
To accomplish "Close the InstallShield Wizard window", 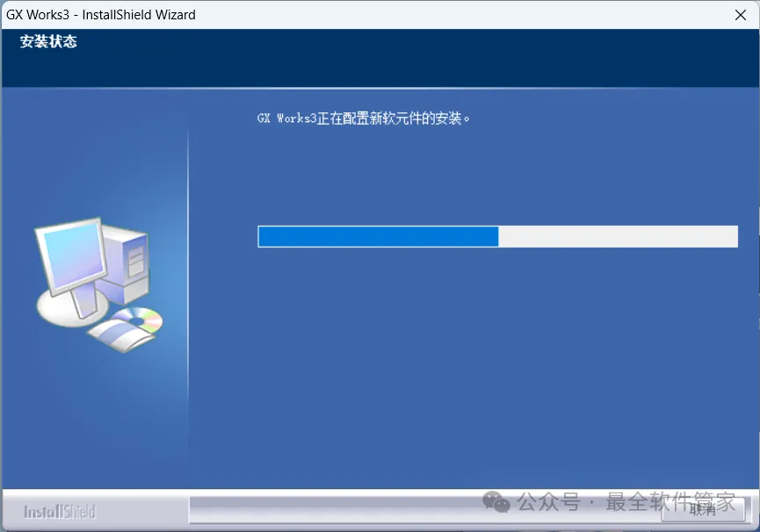I will [x=740, y=15].
